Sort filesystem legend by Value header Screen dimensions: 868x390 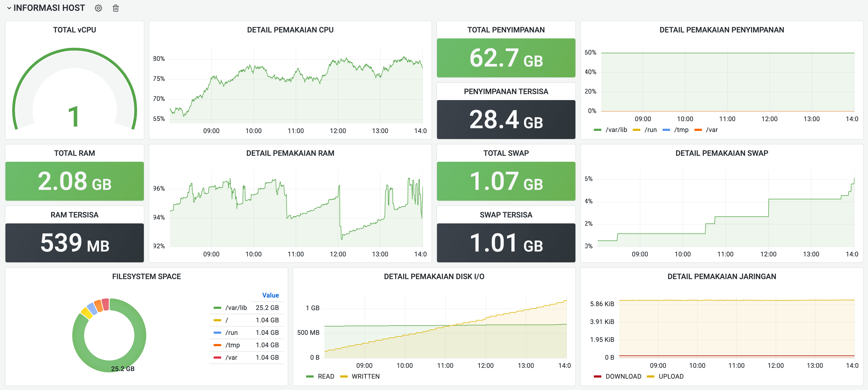[270, 295]
